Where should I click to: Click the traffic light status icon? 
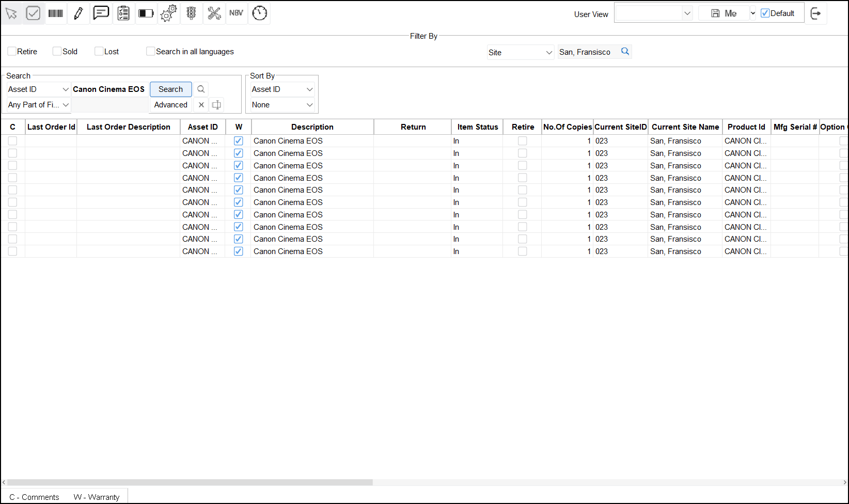[191, 13]
